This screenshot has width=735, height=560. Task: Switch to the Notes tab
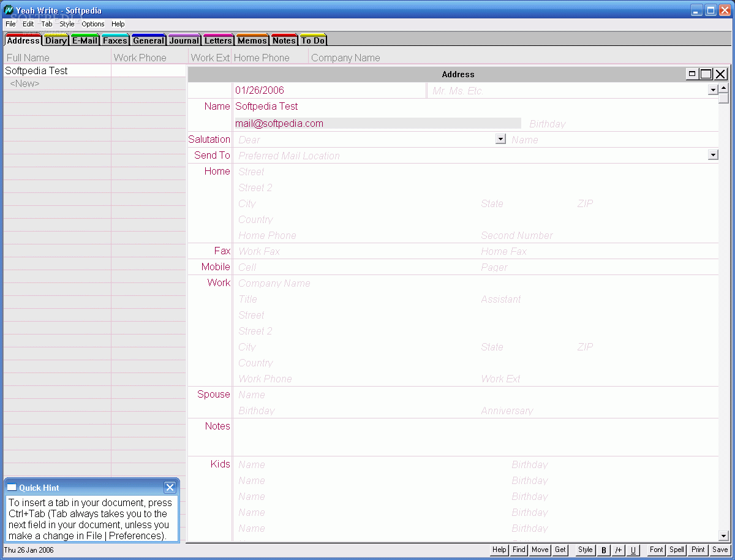click(284, 40)
